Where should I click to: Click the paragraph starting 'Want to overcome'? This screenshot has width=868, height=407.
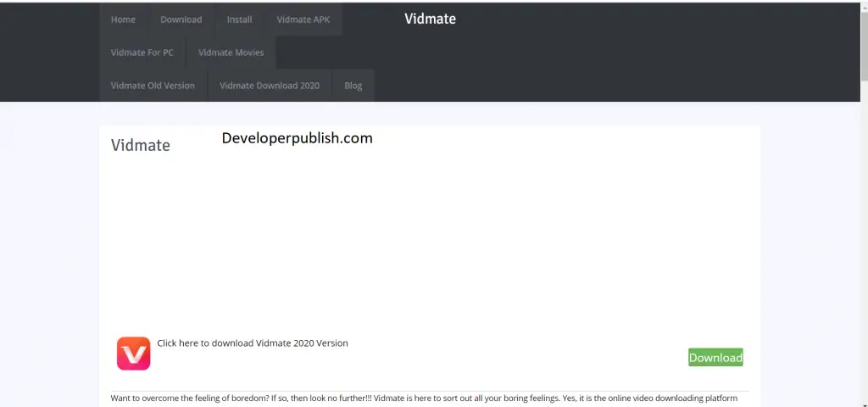[x=424, y=399]
